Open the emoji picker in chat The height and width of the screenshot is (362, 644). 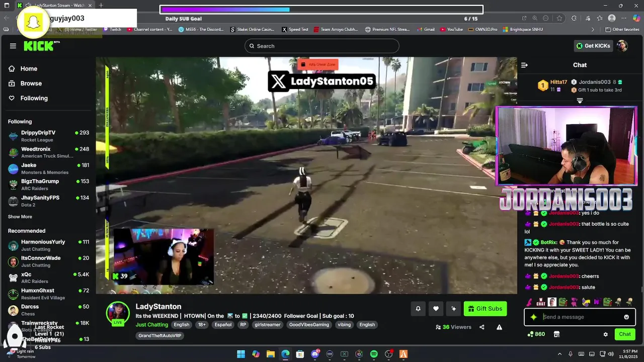click(x=626, y=317)
